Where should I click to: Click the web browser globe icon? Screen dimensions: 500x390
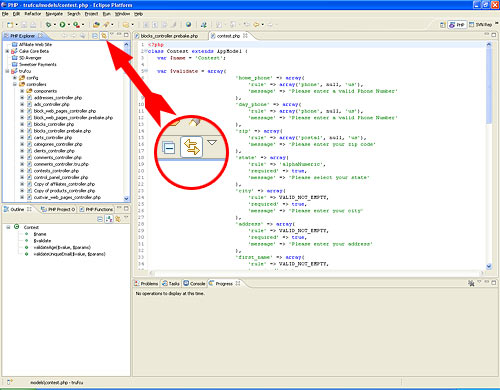(188, 25)
